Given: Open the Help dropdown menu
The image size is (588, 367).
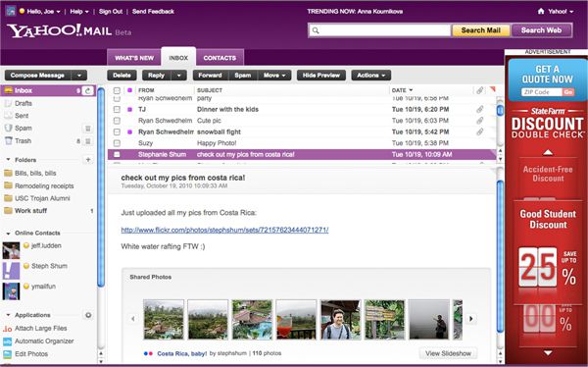Looking at the screenshot, I should pos(79,12).
